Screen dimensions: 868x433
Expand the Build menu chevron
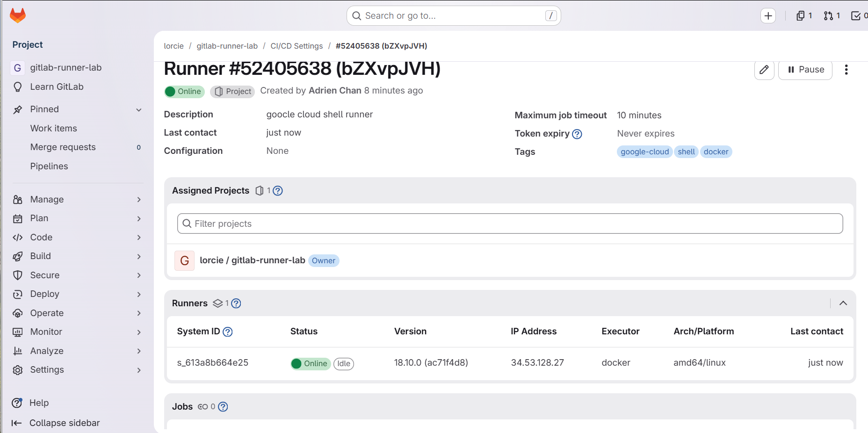click(x=139, y=257)
